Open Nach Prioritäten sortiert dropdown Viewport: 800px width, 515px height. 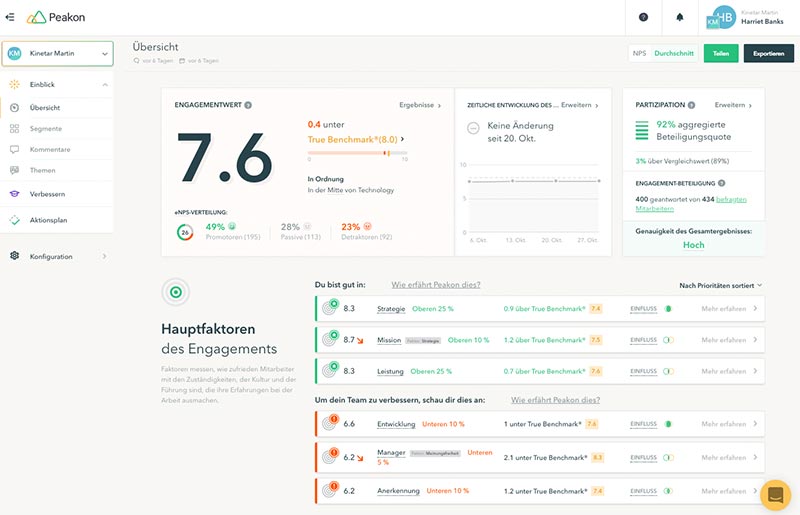point(720,285)
